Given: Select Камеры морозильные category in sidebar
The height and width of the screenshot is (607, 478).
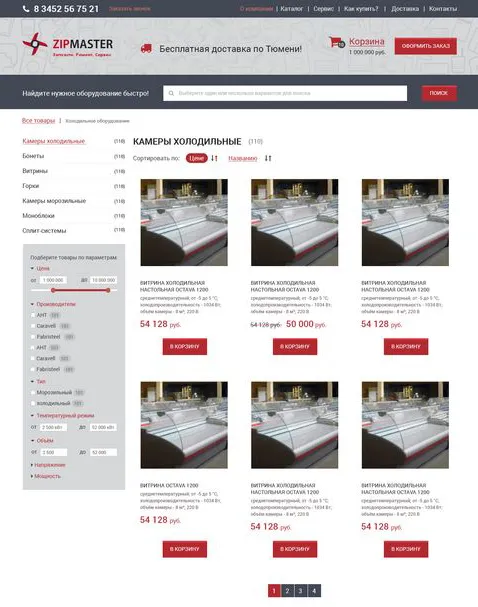Looking at the screenshot, I should [x=54, y=201].
